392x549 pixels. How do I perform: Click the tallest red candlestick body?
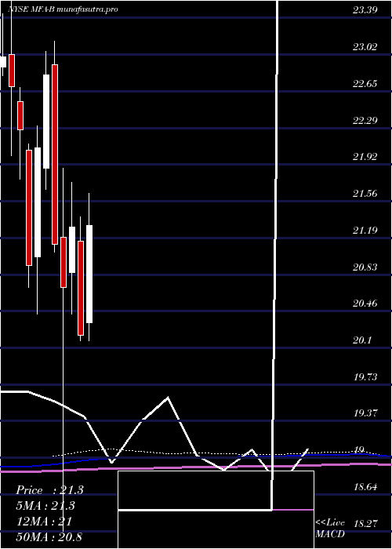point(55,154)
